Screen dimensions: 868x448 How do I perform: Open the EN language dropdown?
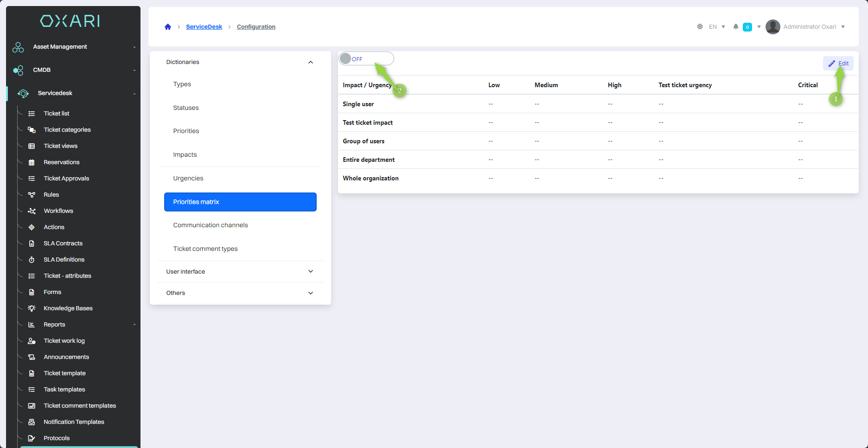(x=717, y=27)
